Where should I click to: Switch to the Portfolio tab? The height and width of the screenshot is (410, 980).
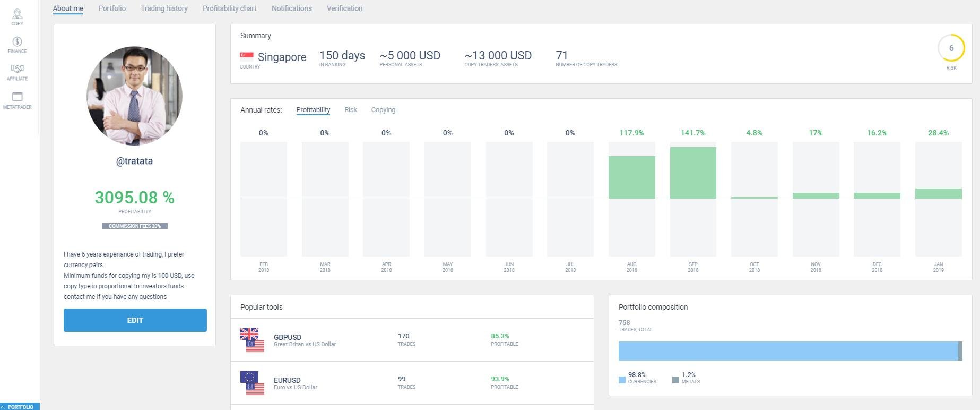coord(112,8)
